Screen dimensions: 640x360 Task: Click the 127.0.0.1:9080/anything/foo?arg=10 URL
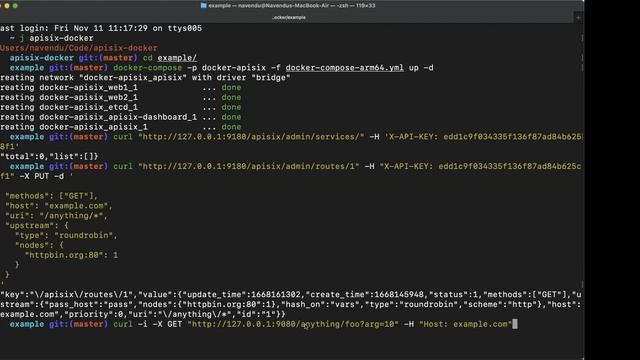[x=293, y=324]
